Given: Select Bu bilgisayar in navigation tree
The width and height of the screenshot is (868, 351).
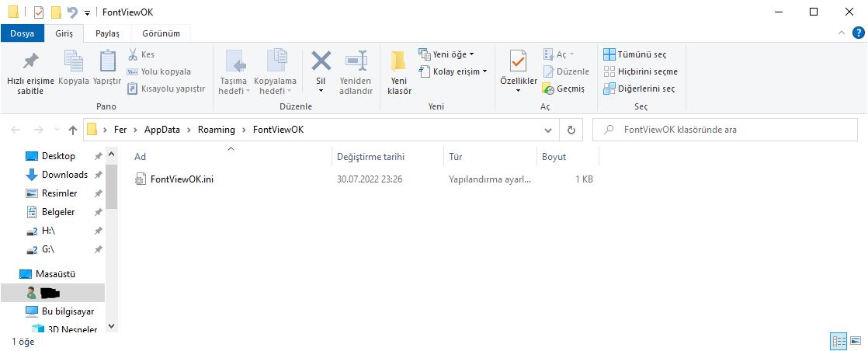Looking at the screenshot, I should pyautogui.click(x=68, y=311).
